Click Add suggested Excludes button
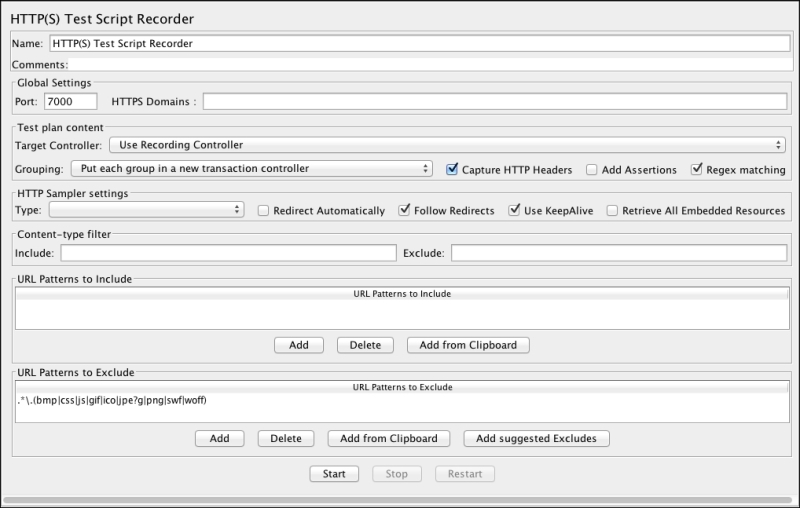Viewport: 800px width, 508px height. 536,439
